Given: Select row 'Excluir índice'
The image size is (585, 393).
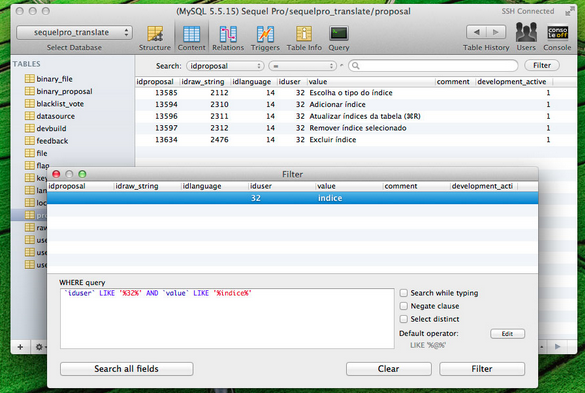Looking at the screenshot, I should coord(356,140).
